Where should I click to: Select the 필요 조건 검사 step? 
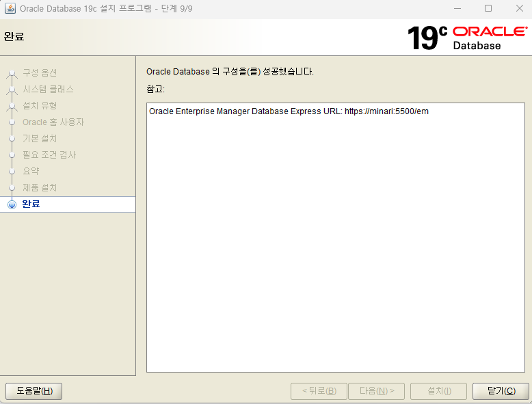49,154
